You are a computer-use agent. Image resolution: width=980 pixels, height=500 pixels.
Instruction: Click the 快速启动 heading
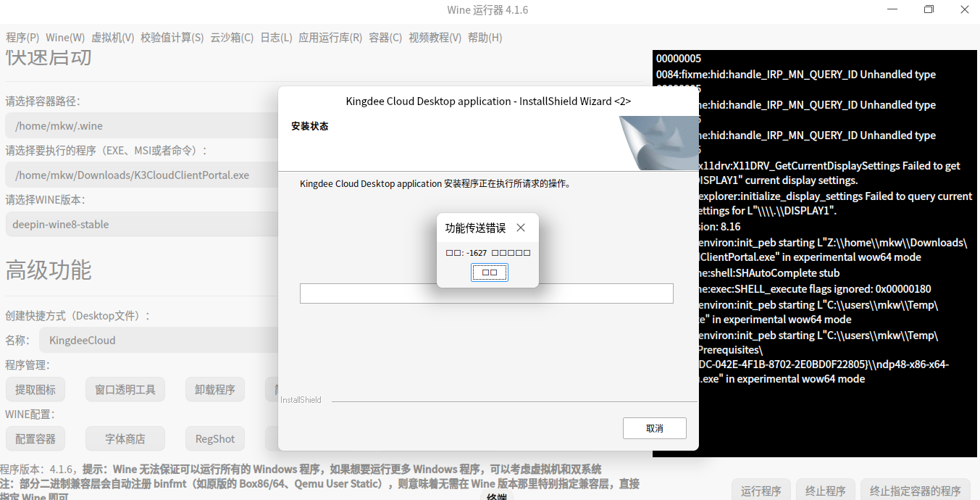click(x=49, y=57)
